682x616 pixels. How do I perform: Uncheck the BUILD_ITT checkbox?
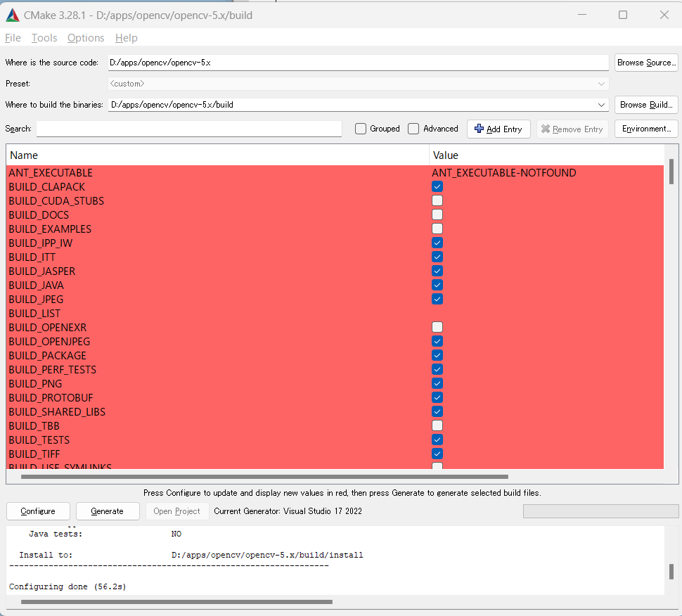click(x=437, y=257)
